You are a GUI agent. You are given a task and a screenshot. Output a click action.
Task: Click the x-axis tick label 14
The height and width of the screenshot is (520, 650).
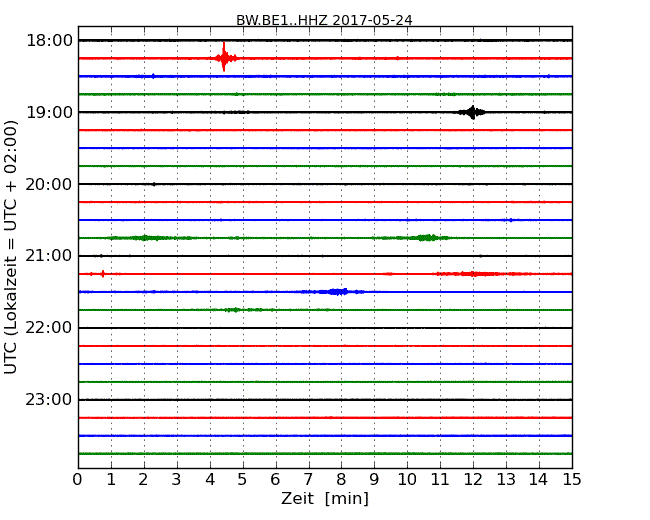pyautogui.click(x=538, y=479)
